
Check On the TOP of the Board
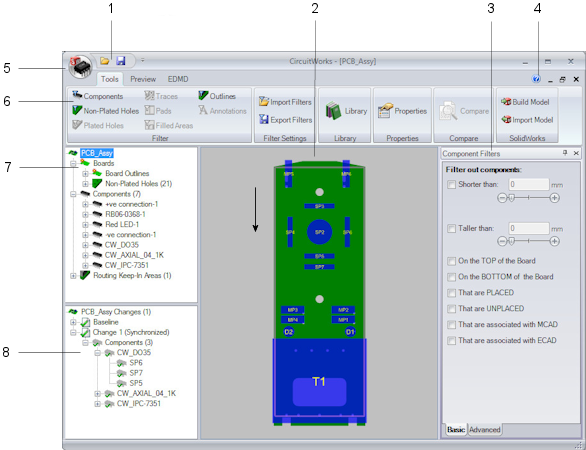(x=451, y=261)
